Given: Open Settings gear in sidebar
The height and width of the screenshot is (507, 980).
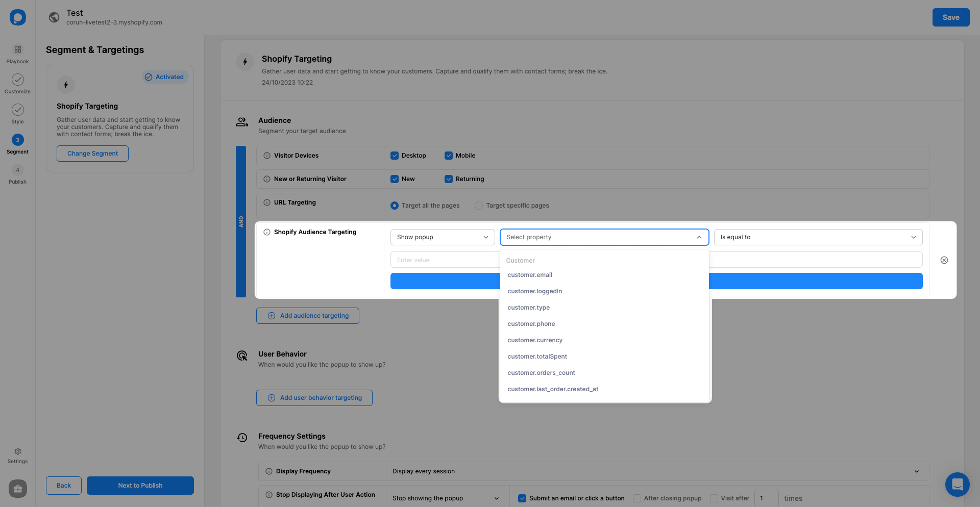Looking at the screenshot, I should [x=18, y=452].
